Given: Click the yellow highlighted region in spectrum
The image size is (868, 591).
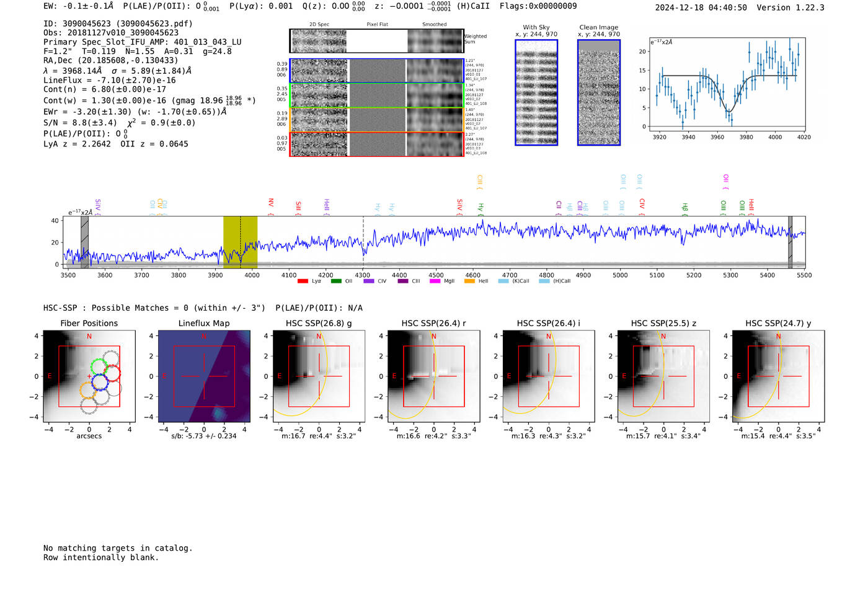Looking at the screenshot, I should coord(240,242).
